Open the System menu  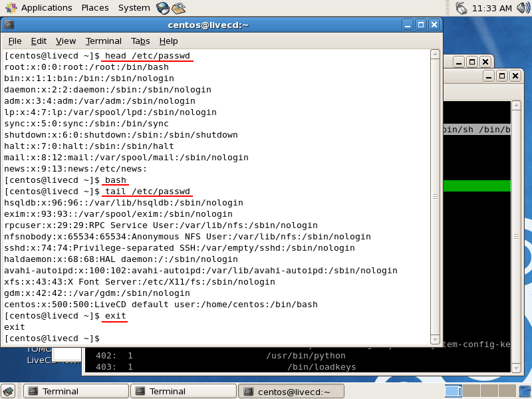134,7
